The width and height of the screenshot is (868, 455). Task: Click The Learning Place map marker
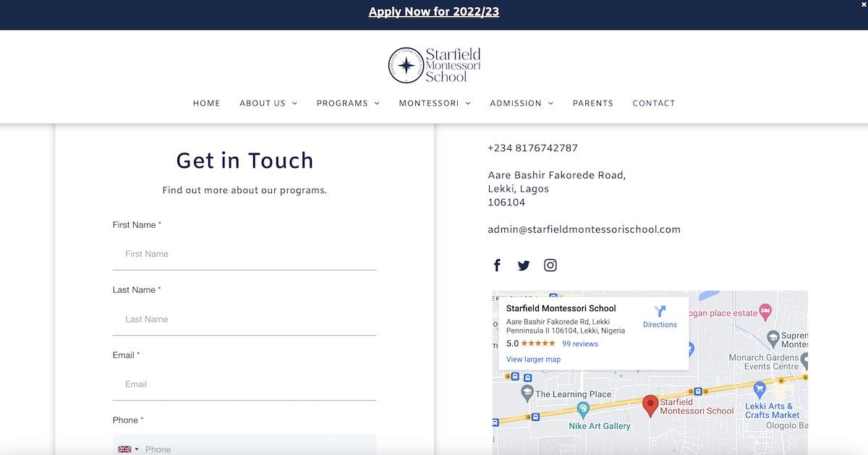coord(527,393)
